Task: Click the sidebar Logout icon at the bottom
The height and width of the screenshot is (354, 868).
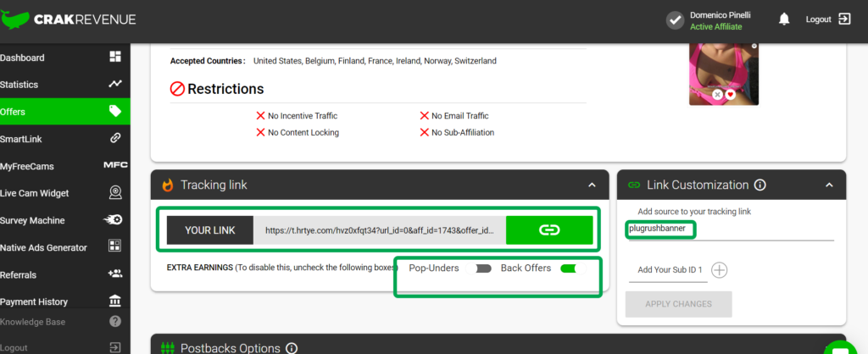Action: point(115,347)
